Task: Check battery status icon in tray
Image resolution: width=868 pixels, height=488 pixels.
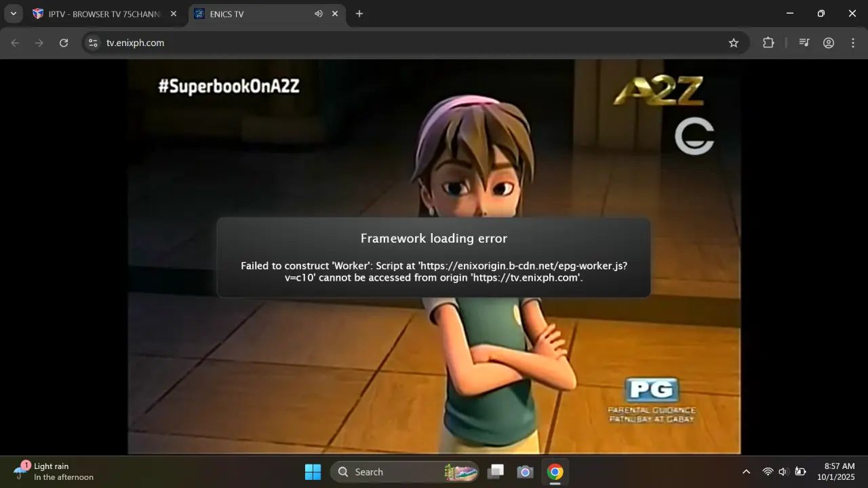Action: [800, 472]
